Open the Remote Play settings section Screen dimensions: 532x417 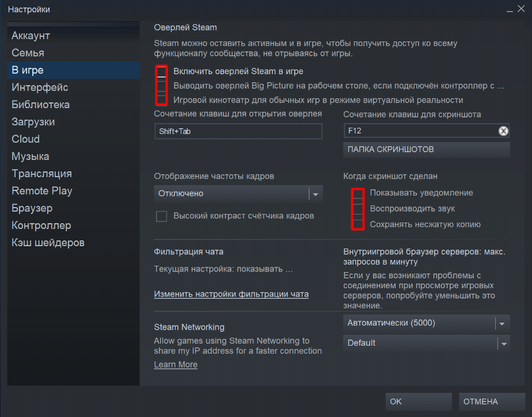[73, 191]
